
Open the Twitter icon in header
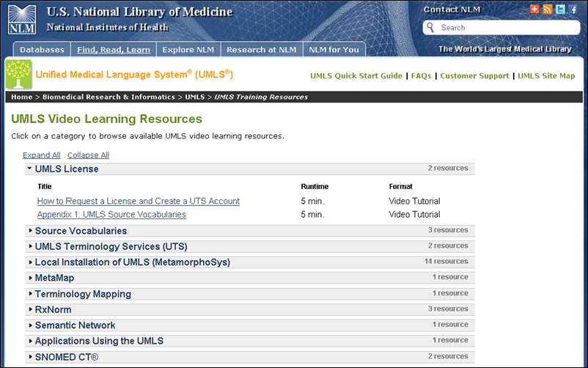[x=560, y=9]
